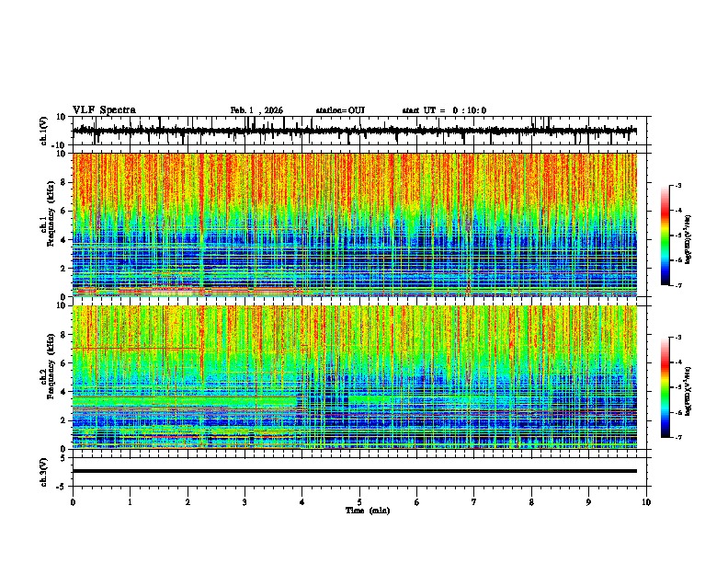728x563 pixels.
Task: Click time axis tick label "3"
Action: [x=245, y=502]
